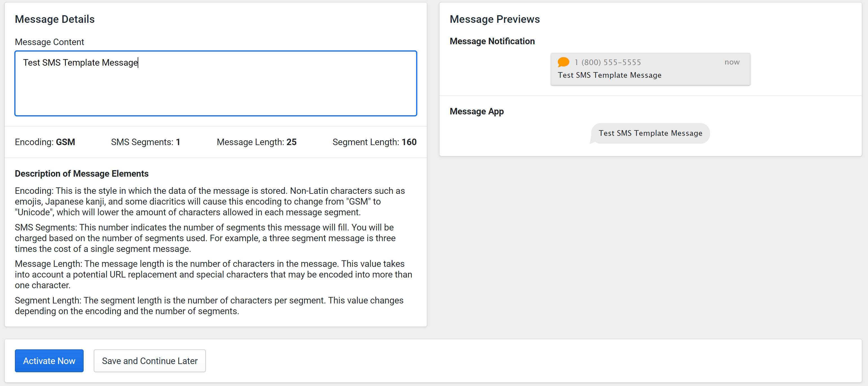Click the Message Length description paragraph
Image resolution: width=868 pixels, height=386 pixels.
tap(213, 274)
